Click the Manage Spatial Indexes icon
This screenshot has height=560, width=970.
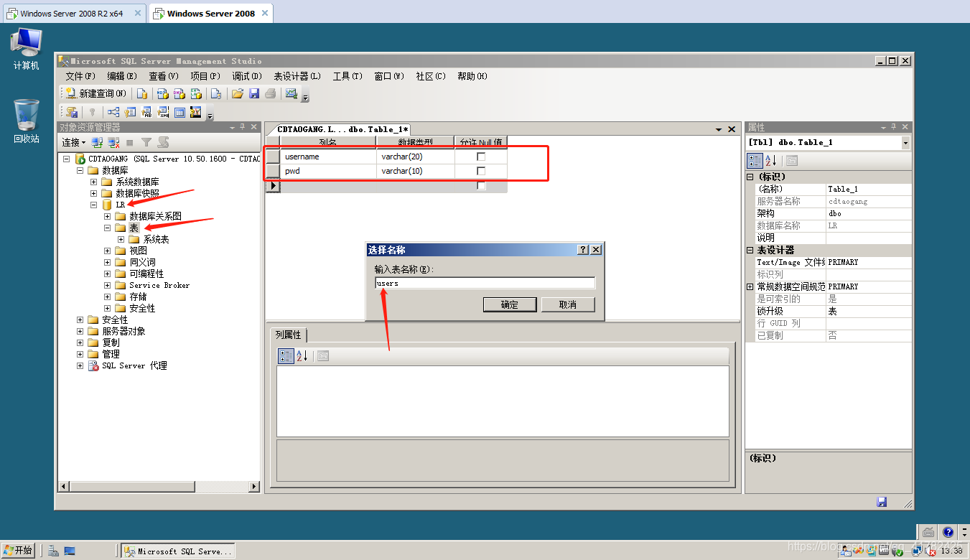196,112
